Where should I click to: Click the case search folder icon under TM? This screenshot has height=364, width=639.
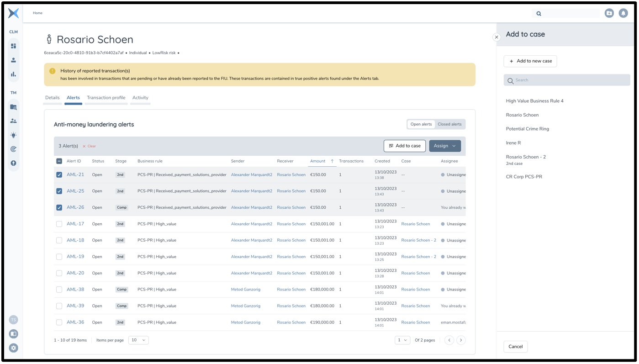pos(13,106)
